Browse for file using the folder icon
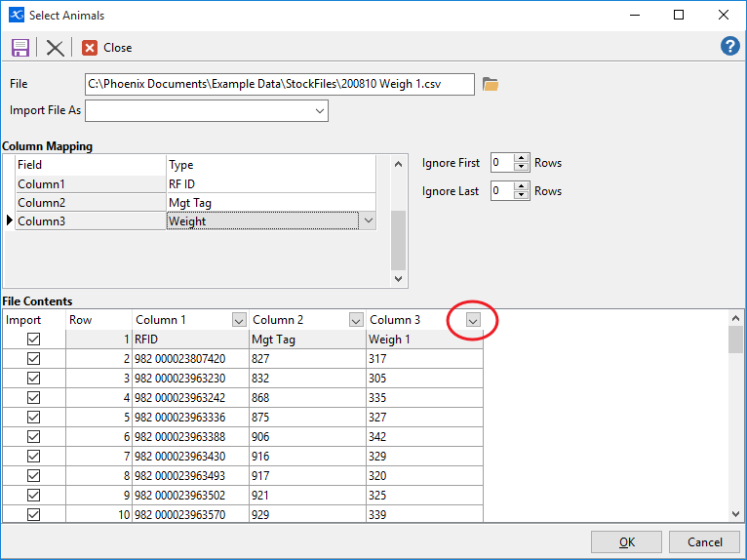This screenshot has height=560, width=747. pyautogui.click(x=491, y=84)
